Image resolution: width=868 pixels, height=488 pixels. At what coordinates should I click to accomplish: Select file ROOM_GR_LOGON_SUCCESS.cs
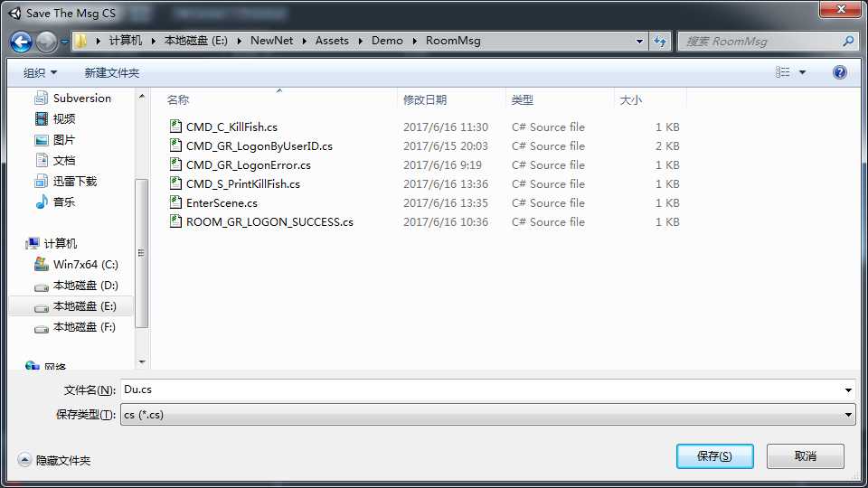[269, 222]
